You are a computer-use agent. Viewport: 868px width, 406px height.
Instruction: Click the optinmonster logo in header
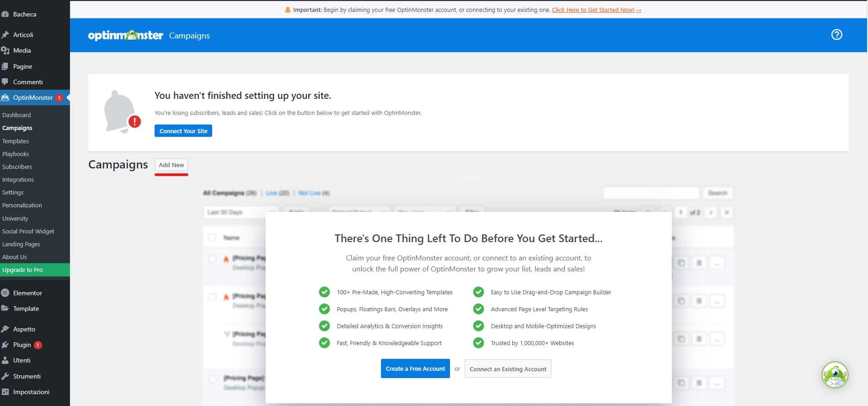tap(125, 35)
